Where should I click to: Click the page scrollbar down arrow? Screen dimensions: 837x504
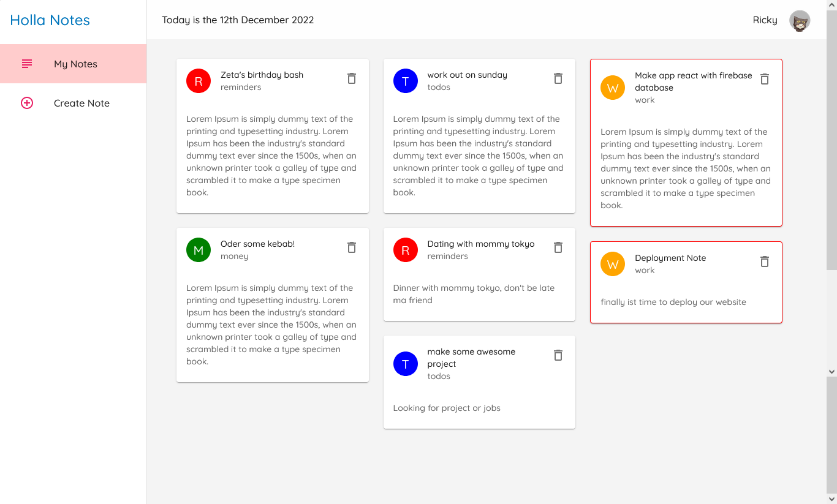point(831,499)
